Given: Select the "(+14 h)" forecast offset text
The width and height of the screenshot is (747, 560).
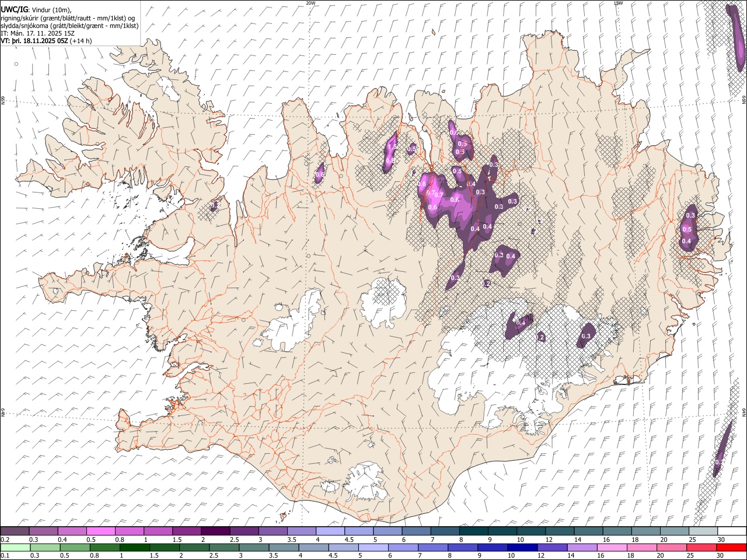Looking at the screenshot, I should 81,41.
